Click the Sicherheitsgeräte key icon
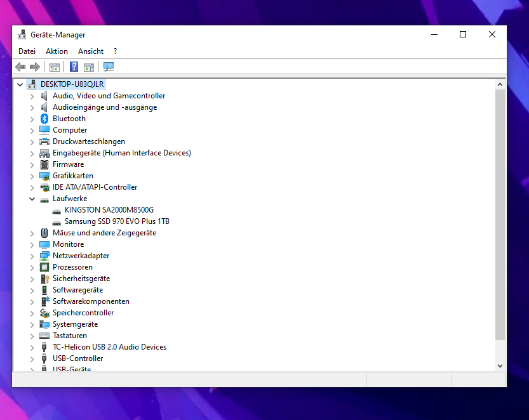 click(45, 279)
